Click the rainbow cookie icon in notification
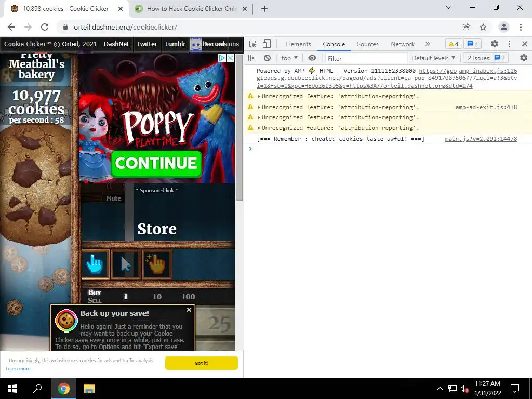This screenshot has width=532, height=399. pyautogui.click(x=66, y=320)
